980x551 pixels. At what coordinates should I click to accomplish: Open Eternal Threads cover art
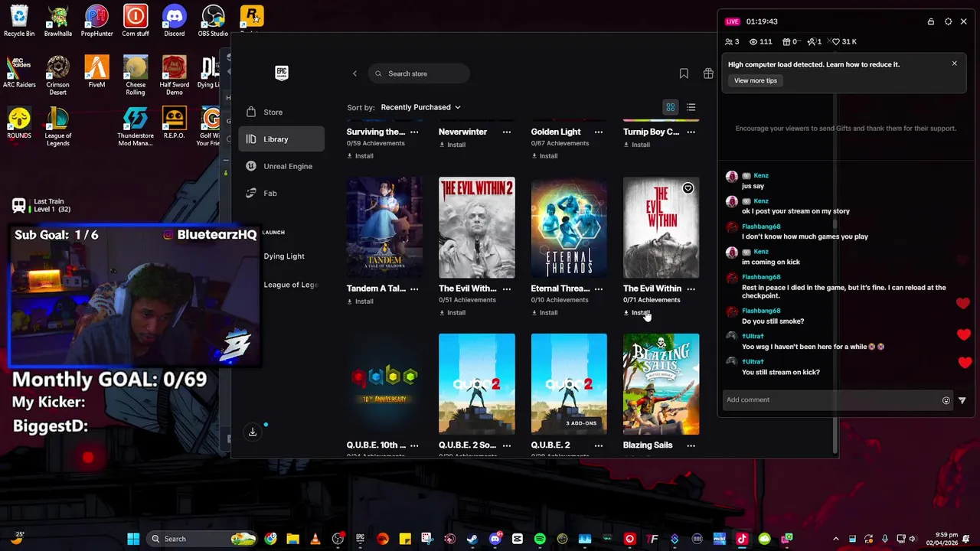(x=569, y=227)
